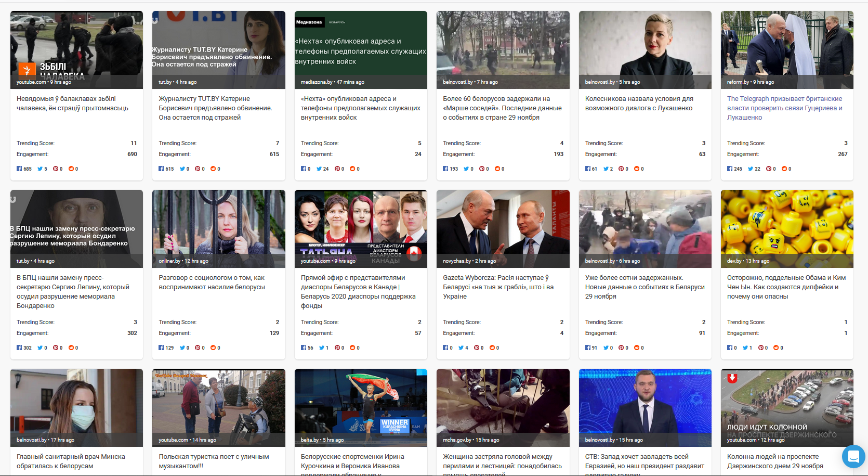This screenshot has width=868, height=476.
Task: Open The Telegraph headline about Гуцериев и Лукашенко
Action: (x=784, y=108)
